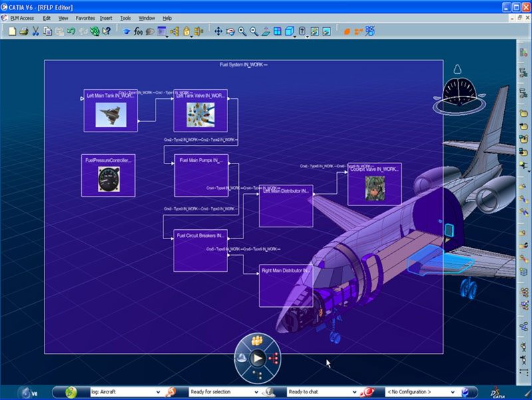Image resolution: width=532 pixels, height=400 pixels.
Task: Open dropdown arrow beside lock icon
Action: pyautogui.click(x=191, y=37)
